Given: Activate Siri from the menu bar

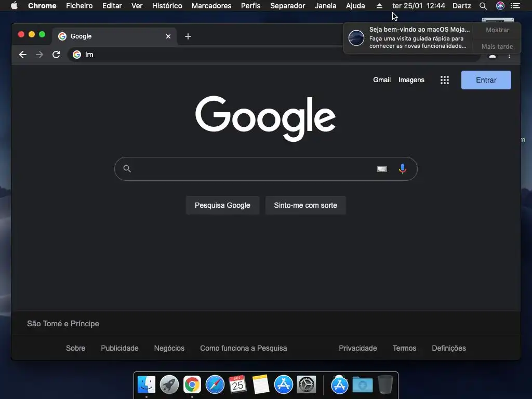Looking at the screenshot, I should click(500, 6).
